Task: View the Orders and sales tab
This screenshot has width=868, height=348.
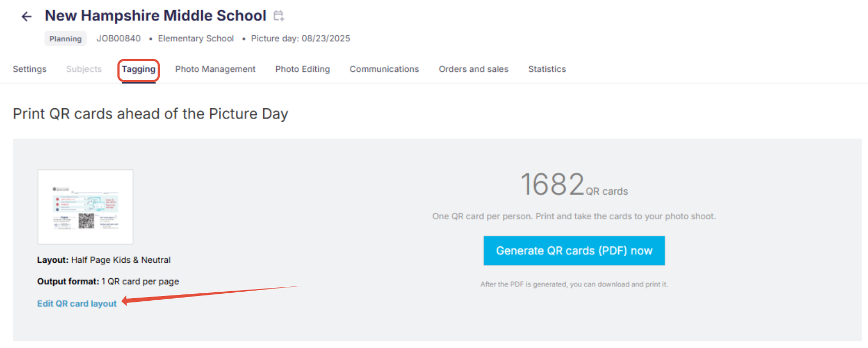Action: [473, 69]
